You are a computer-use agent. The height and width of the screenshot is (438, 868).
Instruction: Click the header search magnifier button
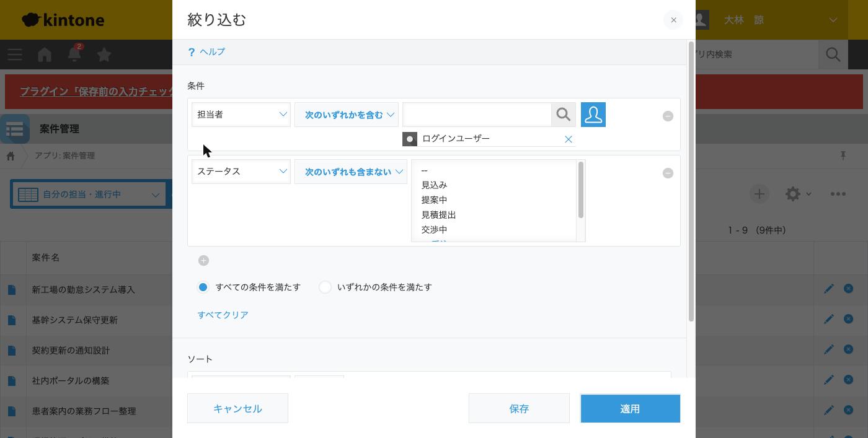[833, 55]
